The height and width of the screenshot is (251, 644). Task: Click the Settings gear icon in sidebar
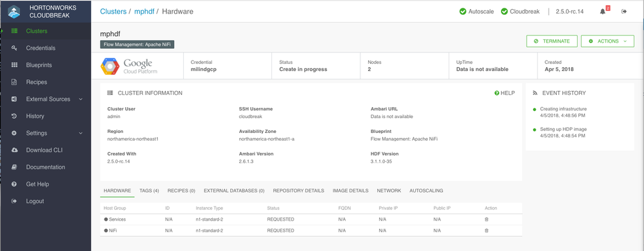(x=14, y=133)
